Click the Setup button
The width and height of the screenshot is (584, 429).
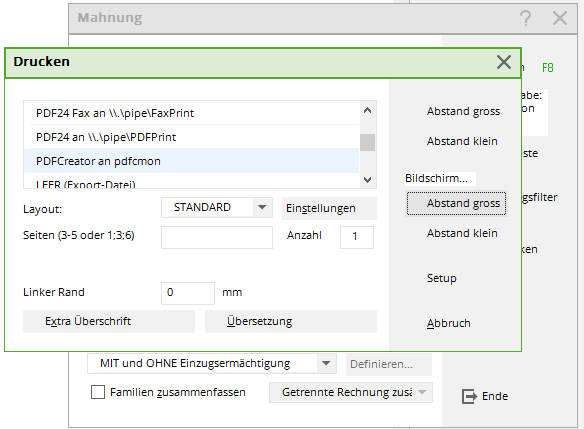[x=441, y=278]
